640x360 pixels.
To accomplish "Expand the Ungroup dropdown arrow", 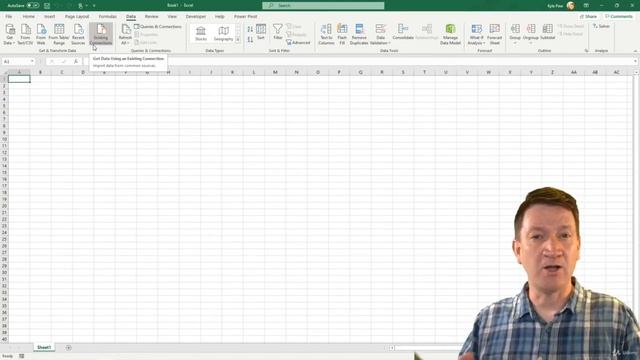I will point(531,42).
